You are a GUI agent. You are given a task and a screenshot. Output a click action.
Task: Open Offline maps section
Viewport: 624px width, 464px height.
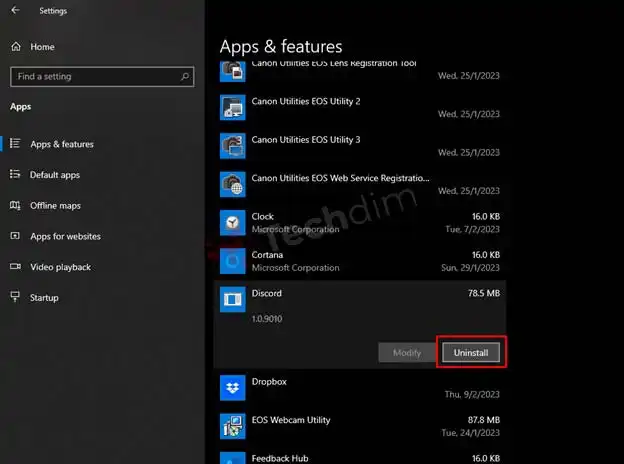coord(102,205)
